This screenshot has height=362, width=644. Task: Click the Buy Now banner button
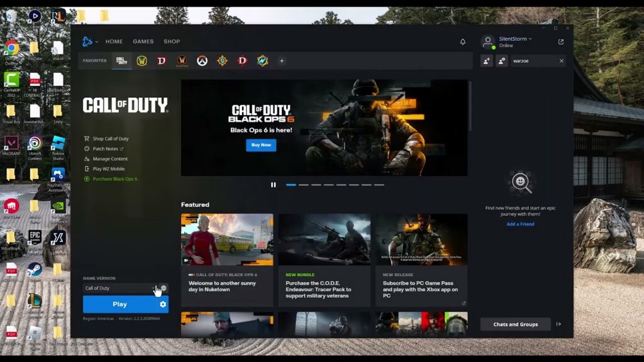261,145
